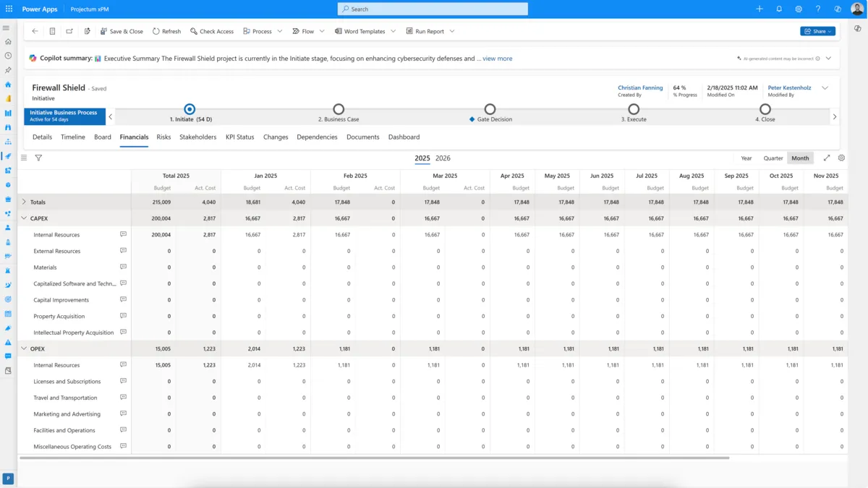Click the filter funnel icon above the grid
Screen dimensions: 868x488
[x=38, y=158]
